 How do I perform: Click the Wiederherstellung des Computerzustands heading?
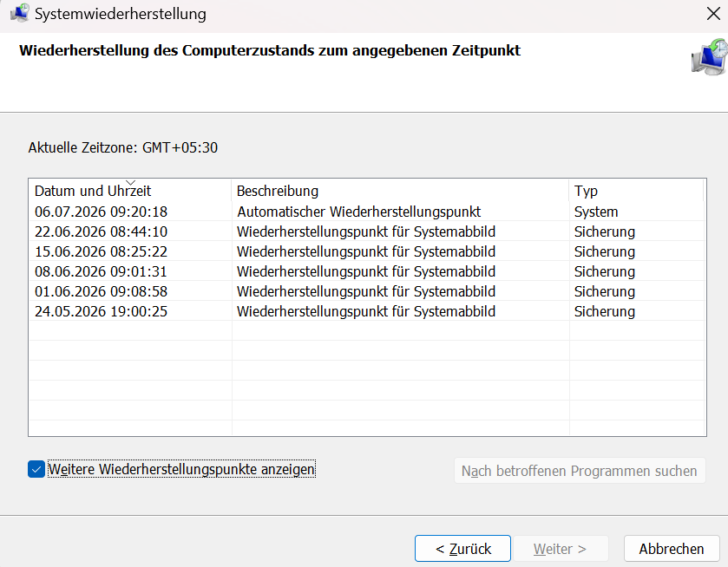[x=270, y=50]
